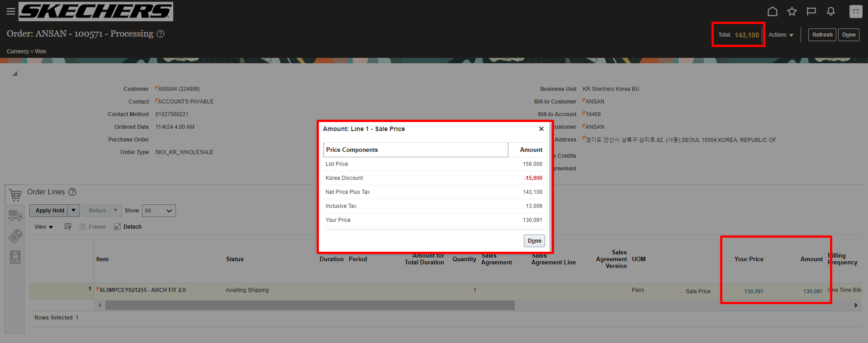Collapse the order header disclosure triangle
This screenshot has height=343, width=868.
15,73
